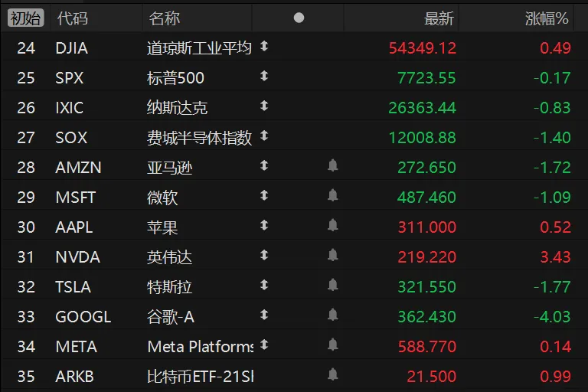Click the up-down arrow icon in AMZN row
This screenshot has width=588, height=392.
(x=264, y=166)
